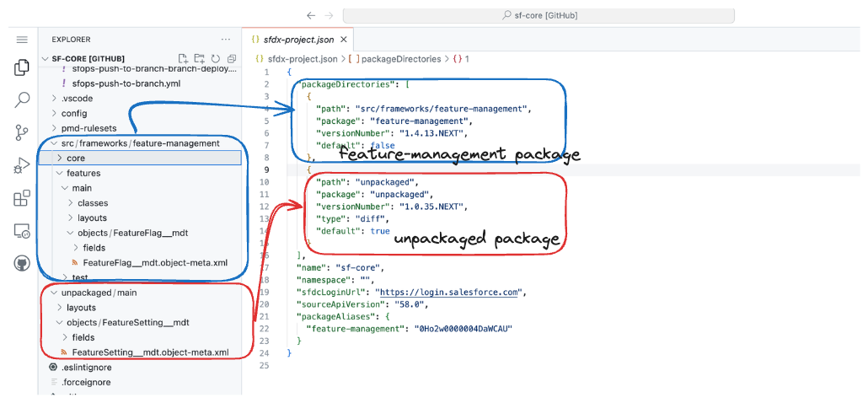
Task: Click the New Folder icon in Explorer
Action: [200, 59]
